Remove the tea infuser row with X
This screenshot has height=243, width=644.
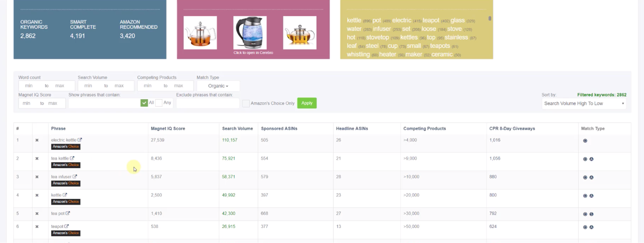37,177
